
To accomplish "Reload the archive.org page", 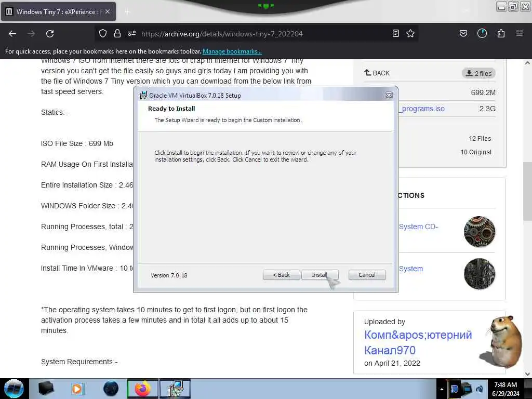I will 50,34.
